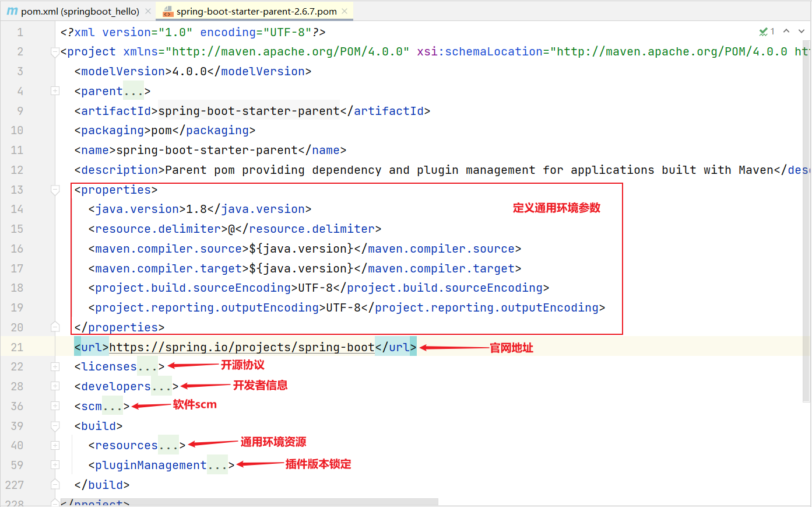Open the inspections widget showing 1 typo
Screen dimensions: 812x507
767,32
